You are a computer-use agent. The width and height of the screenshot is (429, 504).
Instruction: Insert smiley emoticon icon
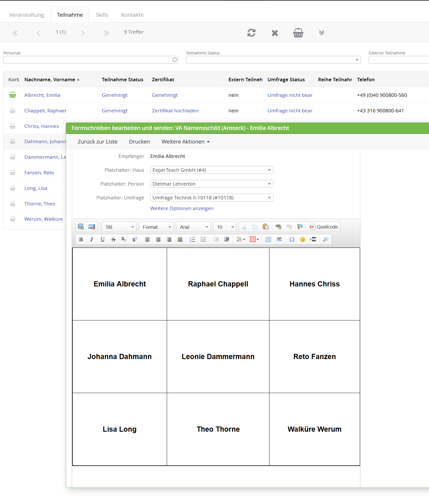tap(302, 239)
